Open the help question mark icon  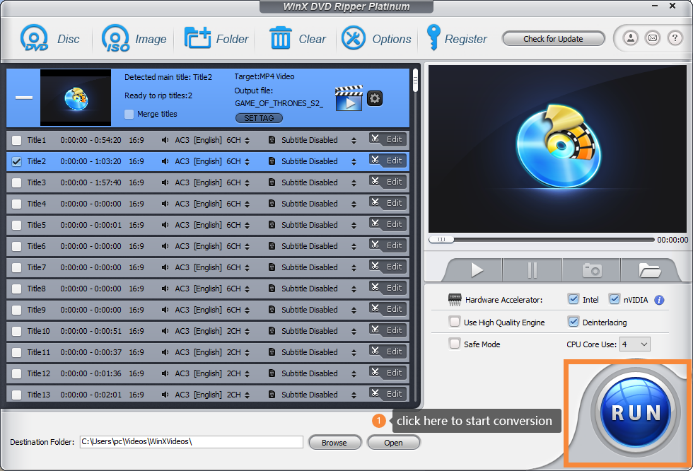pyautogui.click(x=674, y=38)
